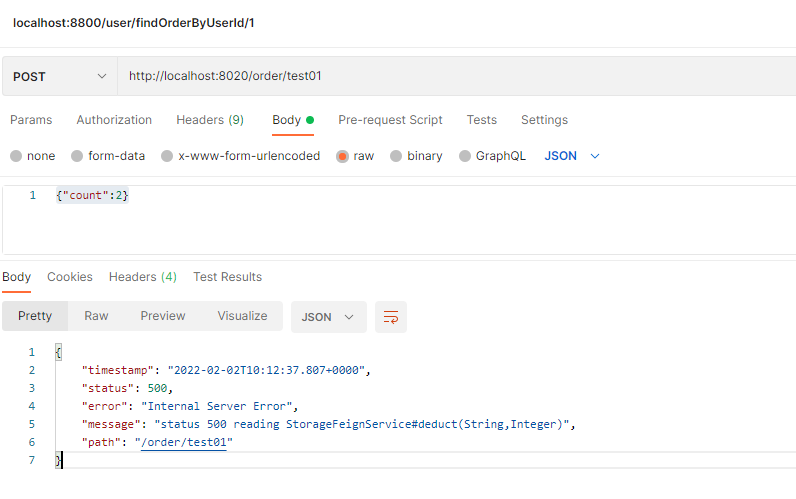Open the response JSON format dropdown
The height and width of the screenshot is (499, 796).
[x=328, y=317]
